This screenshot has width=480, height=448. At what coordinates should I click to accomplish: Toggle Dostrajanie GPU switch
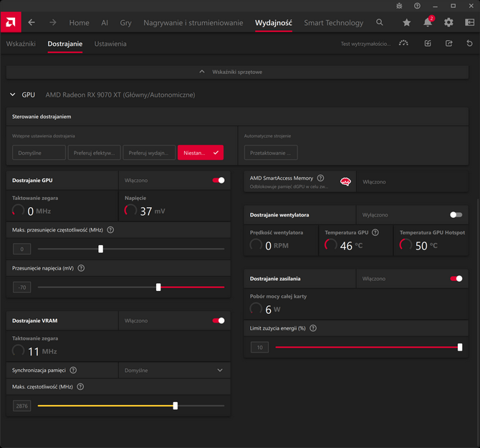(219, 180)
